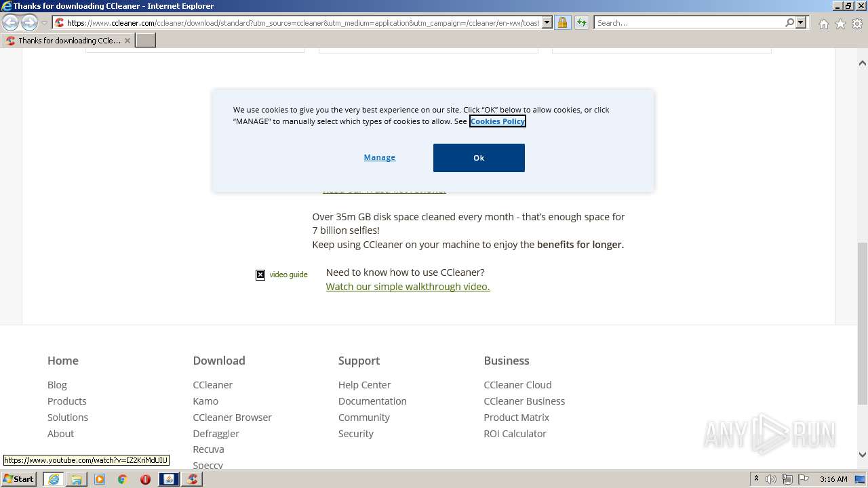Click the volume speaker tray icon

[x=771, y=479]
